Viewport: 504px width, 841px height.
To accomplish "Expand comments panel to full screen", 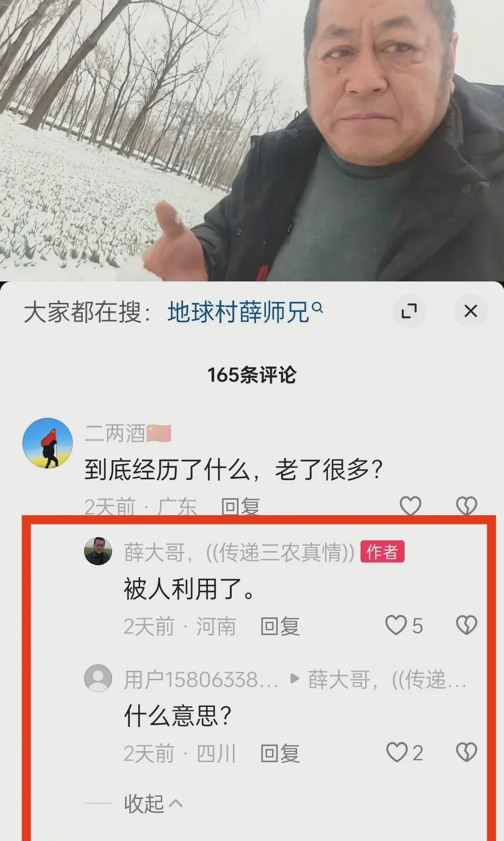I will tap(409, 311).
